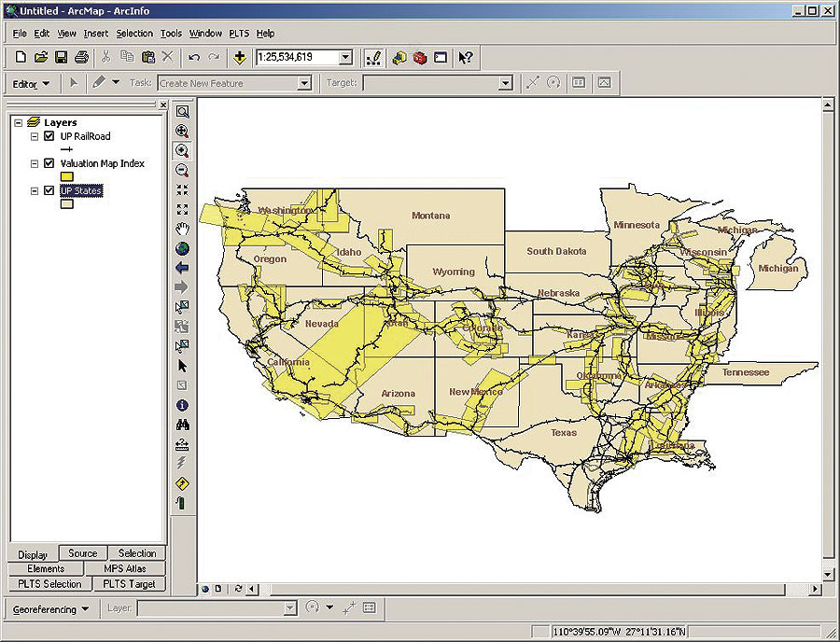Viewport: 840px width, 642px height.
Task: Open the Edit menu
Action: [x=41, y=34]
